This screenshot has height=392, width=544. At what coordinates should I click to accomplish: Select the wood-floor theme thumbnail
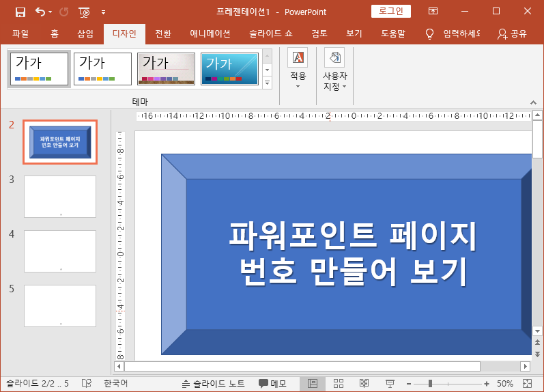pos(166,69)
